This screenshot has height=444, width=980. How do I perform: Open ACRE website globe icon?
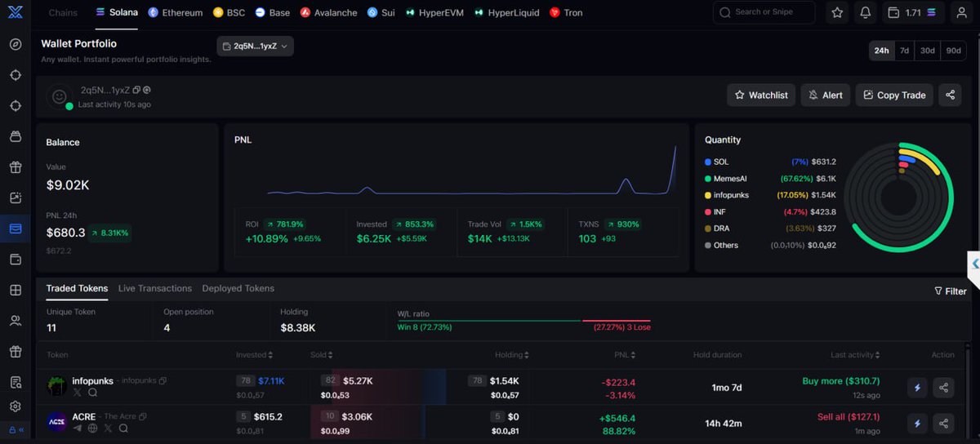pyautogui.click(x=92, y=428)
